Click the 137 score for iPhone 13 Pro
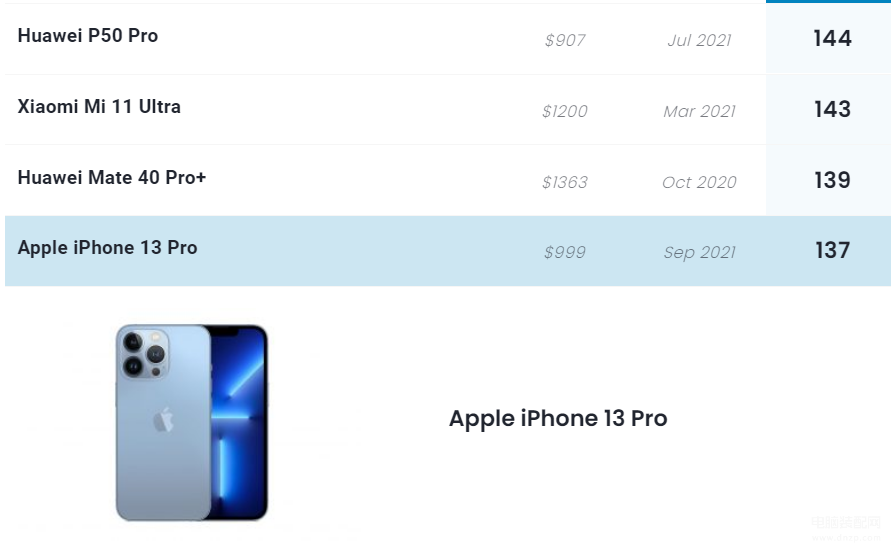The height and width of the screenshot is (551, 891). click(x=832, y=250)
